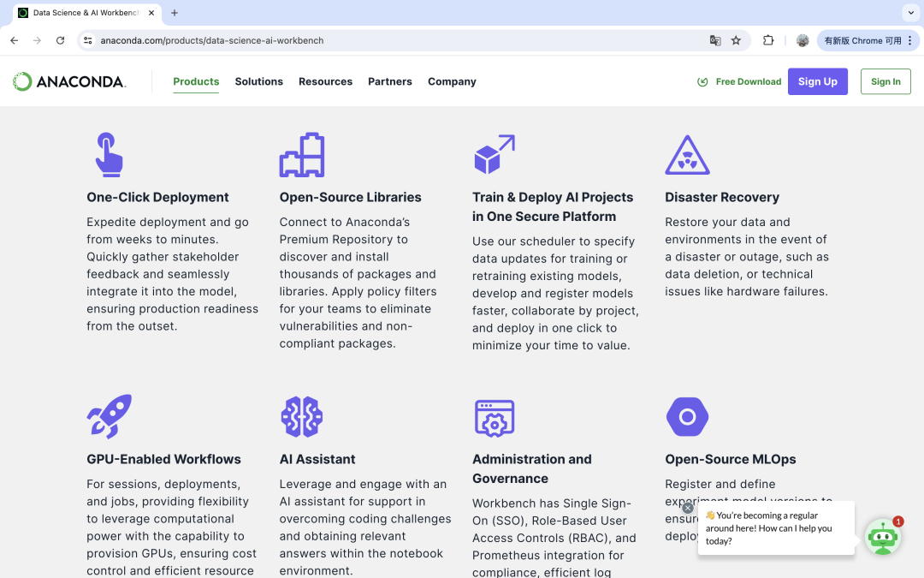The width and height of the screenshot is (924, 578).
Task: Click the Disaster Recovery warning triangle icon
Action: tap(687, 155)
